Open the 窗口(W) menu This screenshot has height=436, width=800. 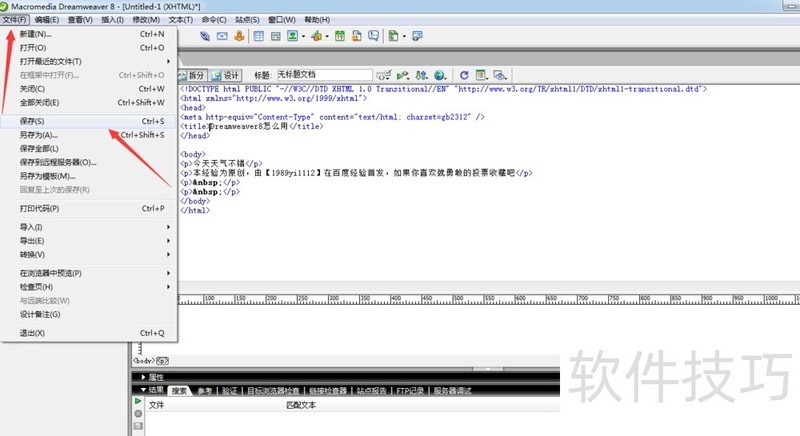(282, 20)
